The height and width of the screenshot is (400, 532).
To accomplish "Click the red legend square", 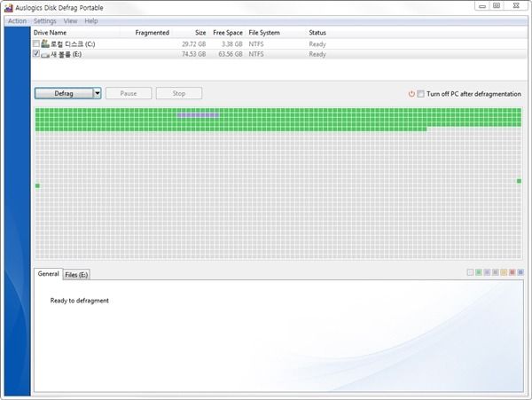I will pos(512,272).
